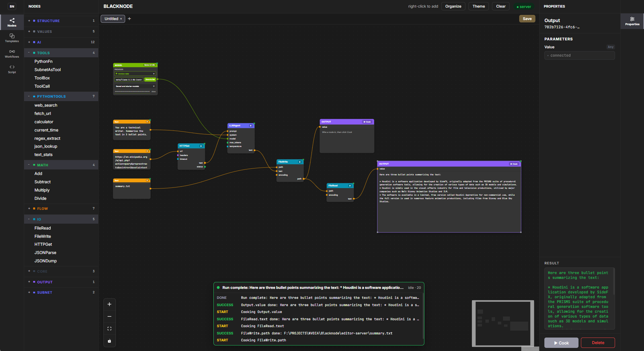
Task: Open the NVIDIA NIM provider dropdown
Action: [x=135, y=74]
